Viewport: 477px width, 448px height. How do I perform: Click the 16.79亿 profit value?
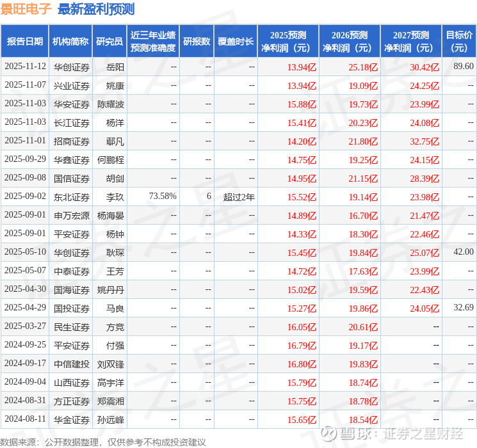[302, 346]
